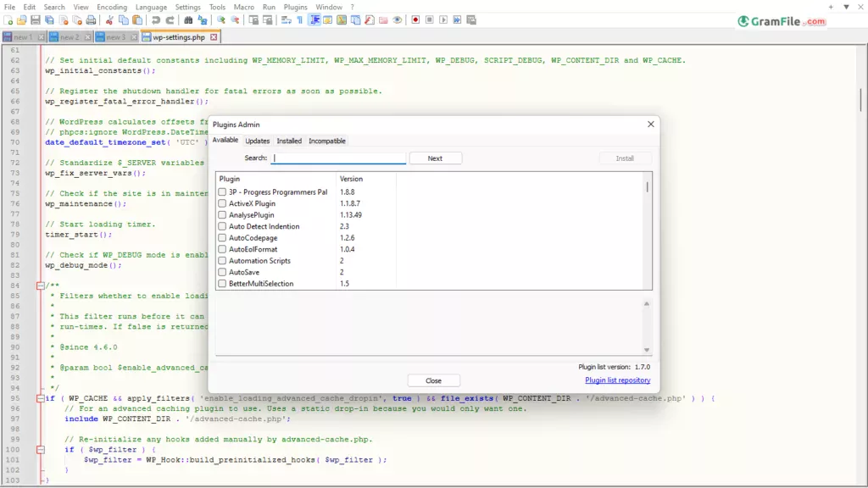Select the AutoCodepage plugin checkbox
Image resolution: width=868 pixels, height=488 pixels.
pos(222,237)
